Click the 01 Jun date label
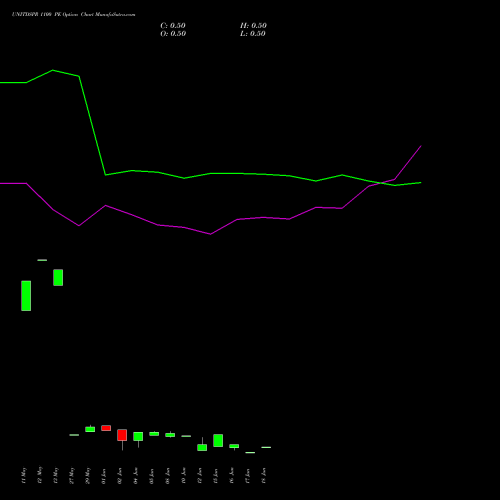The width and height of the screenshot is (500, 500). [104, 476]
